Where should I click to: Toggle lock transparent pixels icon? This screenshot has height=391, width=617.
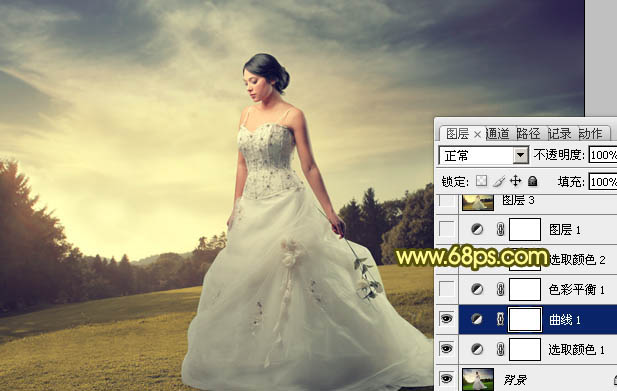click(x=481, y=181)
